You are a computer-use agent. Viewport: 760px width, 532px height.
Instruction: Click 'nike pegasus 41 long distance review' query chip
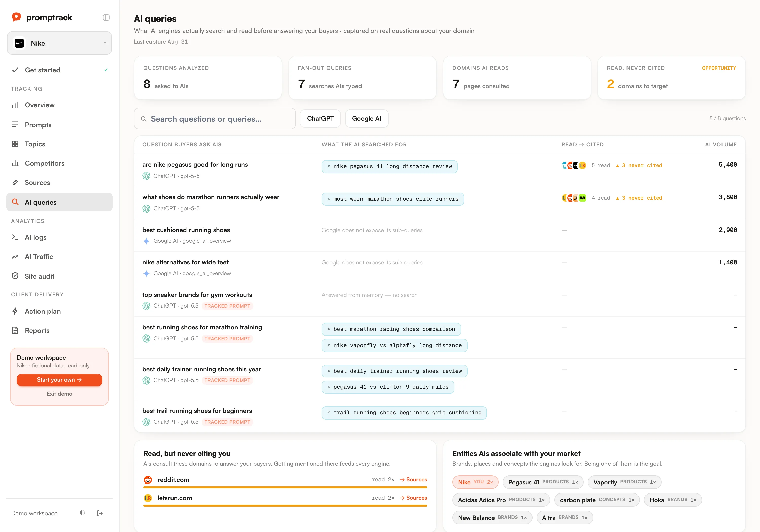pyautogui.click(x=390, y=166)
